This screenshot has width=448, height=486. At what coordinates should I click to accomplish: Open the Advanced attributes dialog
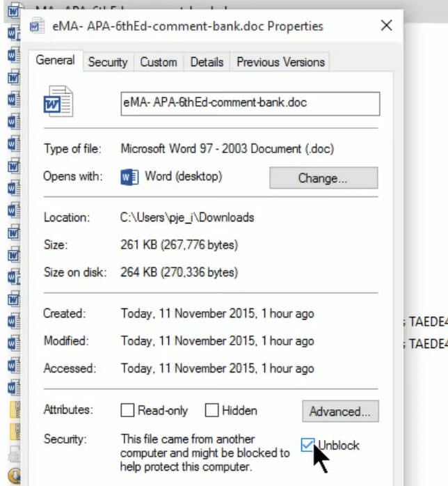coord(340,411)
